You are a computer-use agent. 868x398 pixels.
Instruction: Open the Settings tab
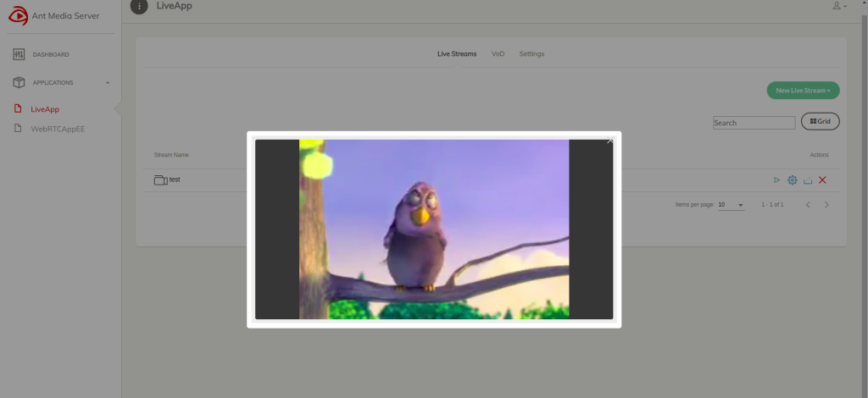coord(531,53)
